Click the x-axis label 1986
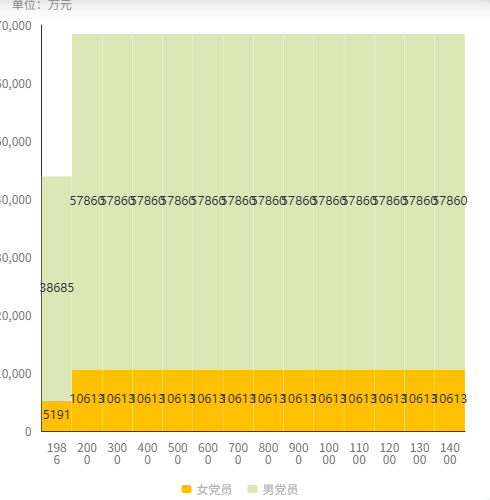 (57, 454)
